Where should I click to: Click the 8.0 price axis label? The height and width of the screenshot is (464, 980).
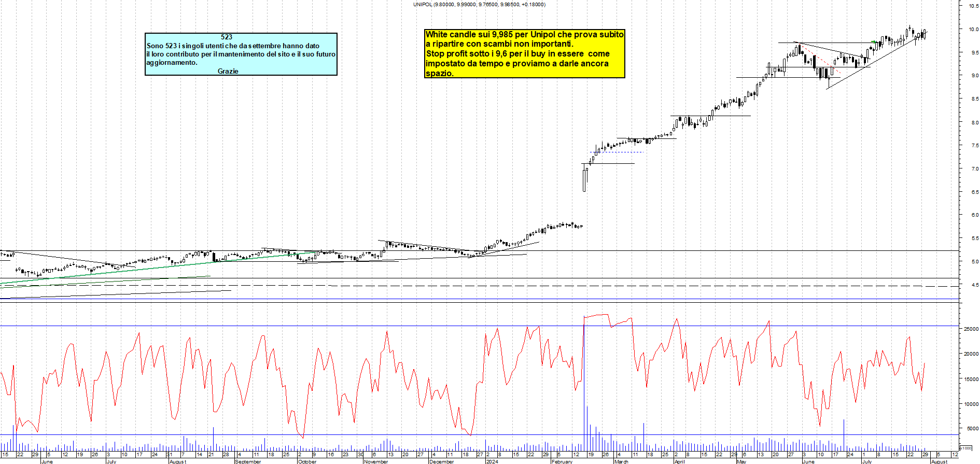pyautogui.click(x=975, y=123)
